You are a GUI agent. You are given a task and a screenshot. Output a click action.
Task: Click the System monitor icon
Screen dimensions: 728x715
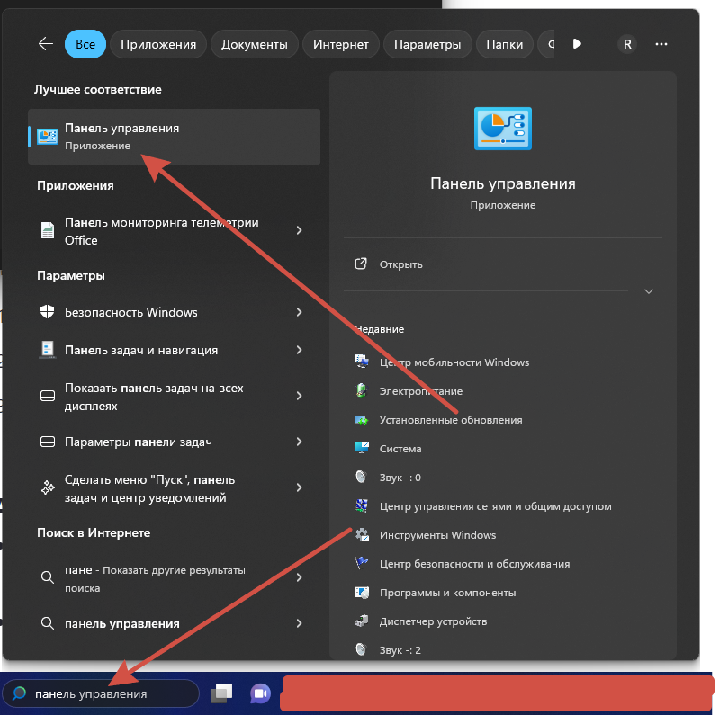362,448
